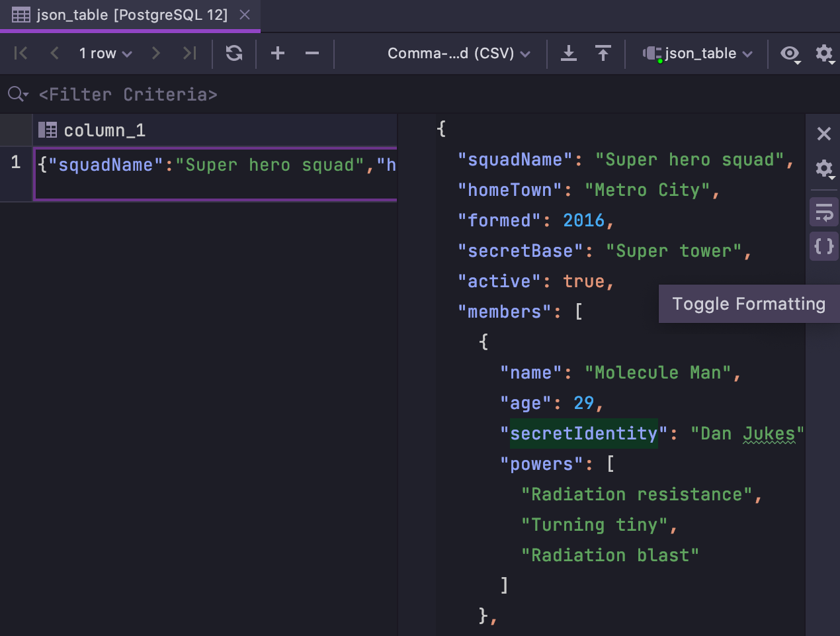Click the "Radiation blast" string

coord(610,555)
